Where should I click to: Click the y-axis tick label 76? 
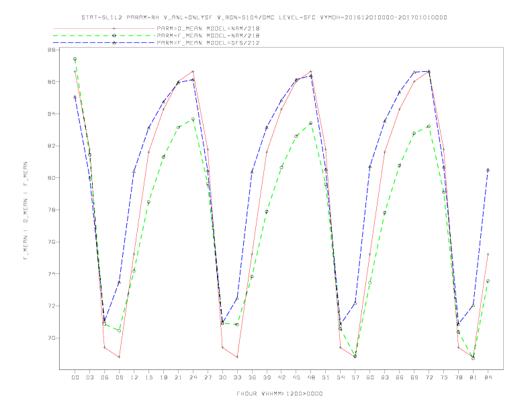tap(51, 242)
